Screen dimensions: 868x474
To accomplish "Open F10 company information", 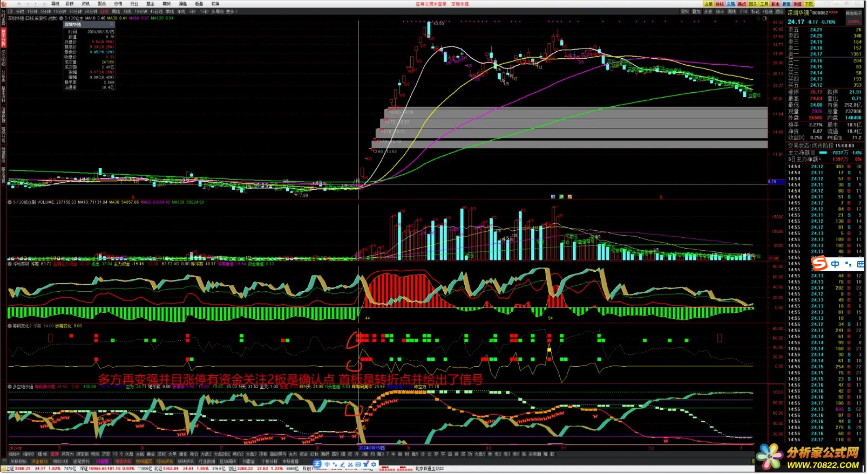I will pyautogui.click(x=744, y=11).
